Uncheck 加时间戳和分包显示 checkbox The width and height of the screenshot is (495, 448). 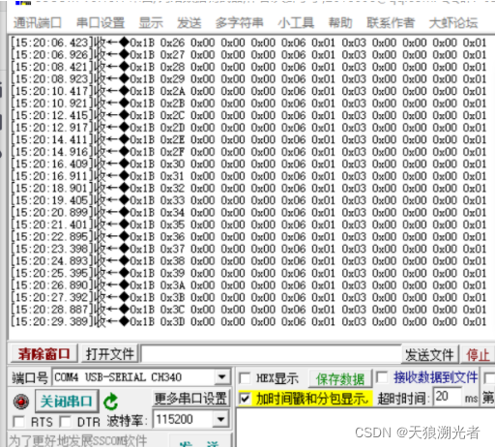(245, 399)
